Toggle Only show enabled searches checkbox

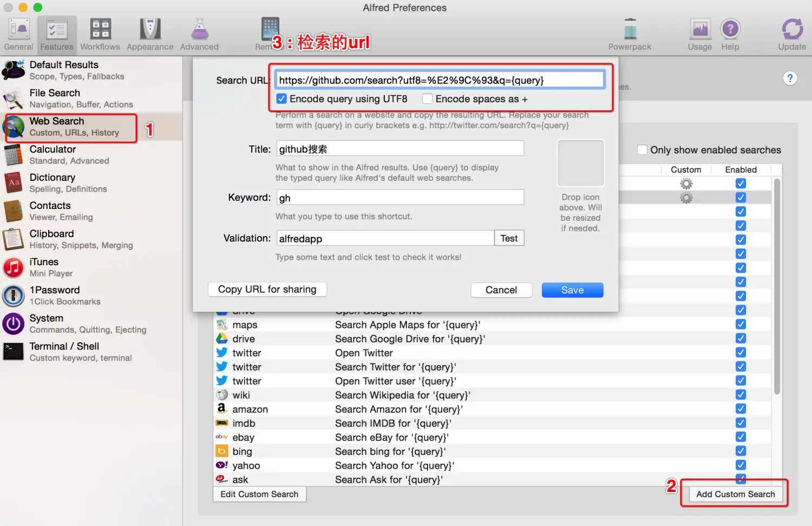tap(642, 150)
